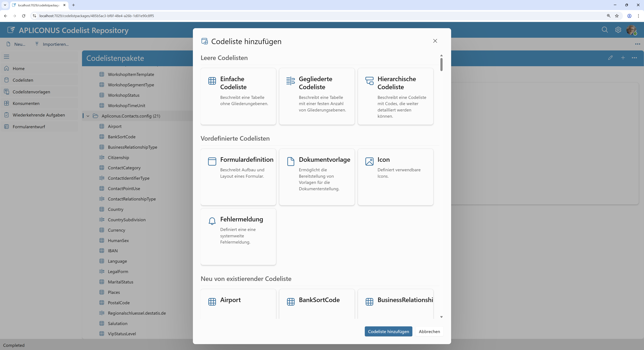Pick the Hierarchische Codeliste card
Viewport: 644px width, 350px height.
(395, 96)
